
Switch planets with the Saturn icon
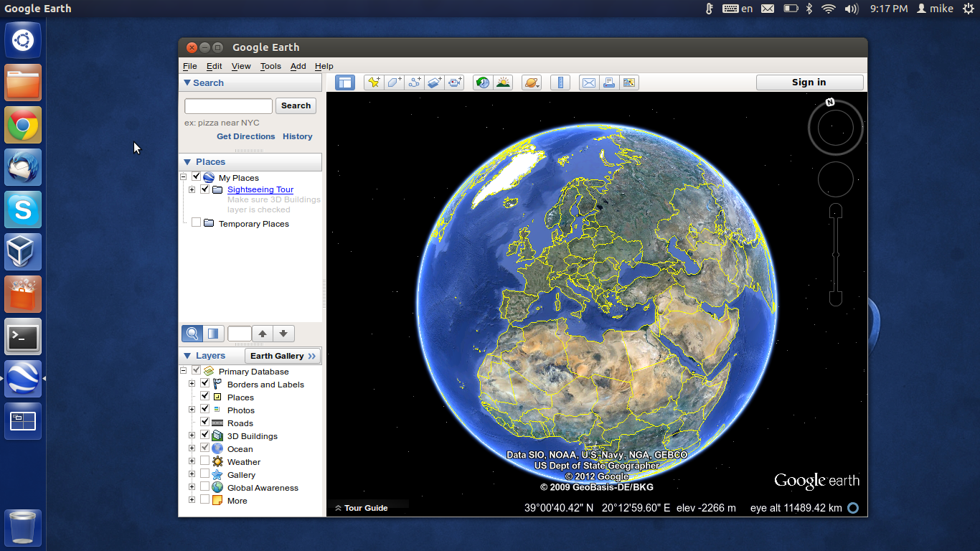click(532, 83)
